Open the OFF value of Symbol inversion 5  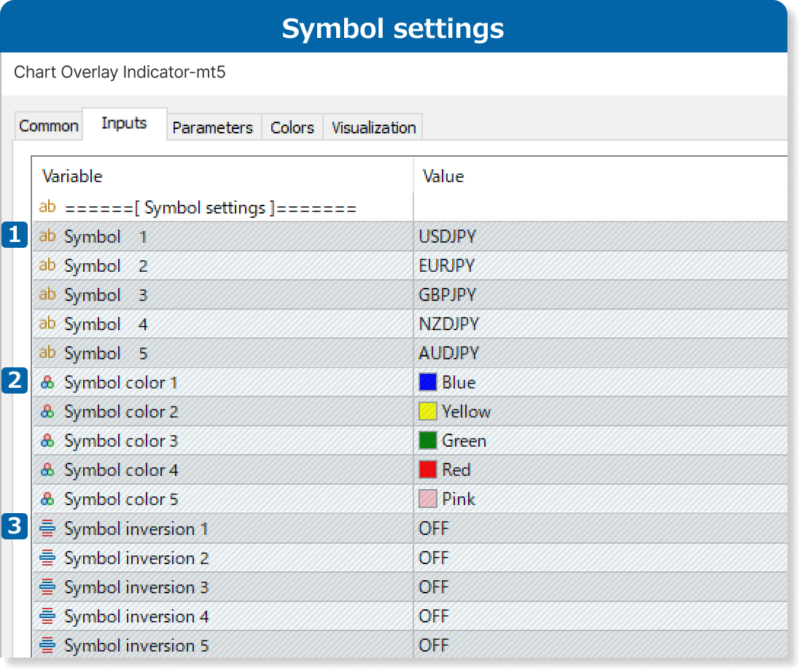tap(601, 645)
